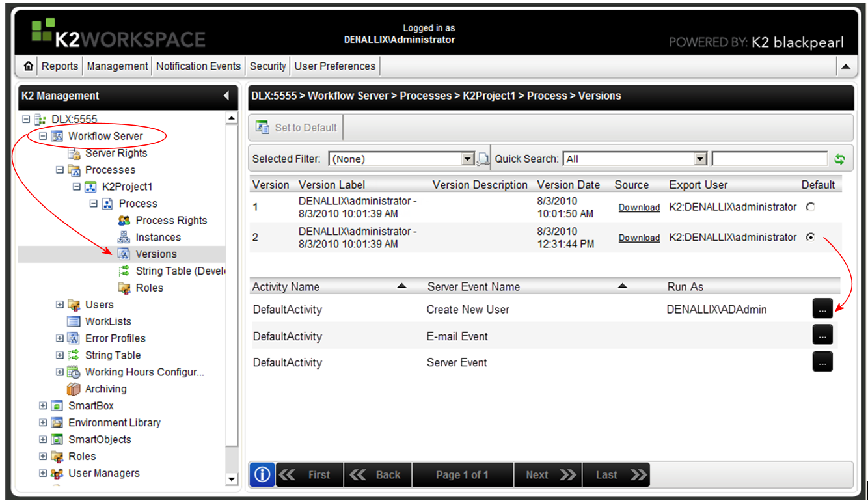The height and width of the screenshot is (503, 868).
Task: Click the Processes folder icon
Action: pos(74,170)
